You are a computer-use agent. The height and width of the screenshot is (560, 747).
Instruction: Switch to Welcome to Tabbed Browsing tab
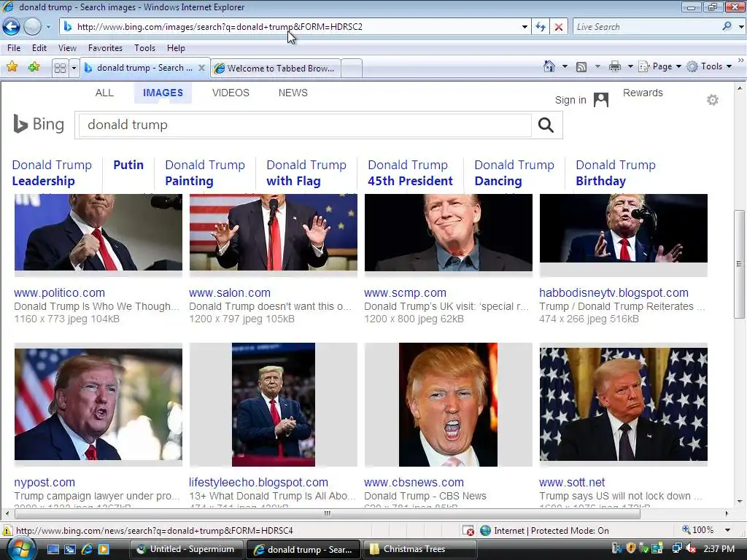coord(275,68)
